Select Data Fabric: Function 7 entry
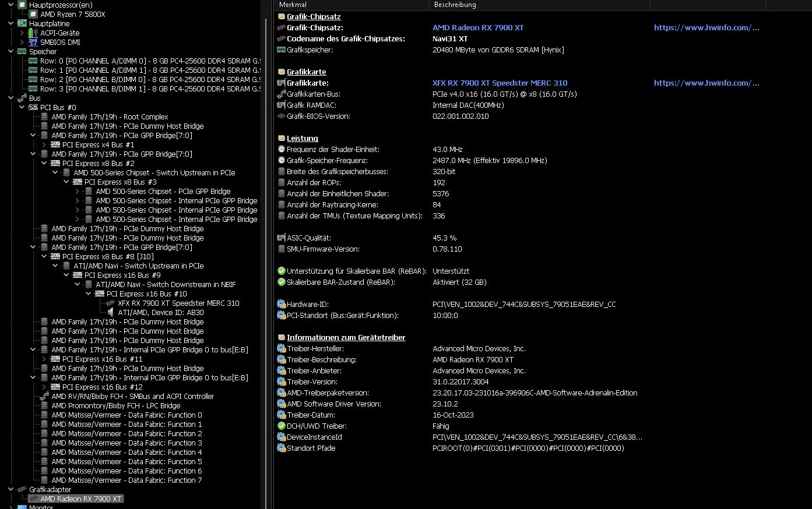The image size is (812, 509). pos(126,480)
